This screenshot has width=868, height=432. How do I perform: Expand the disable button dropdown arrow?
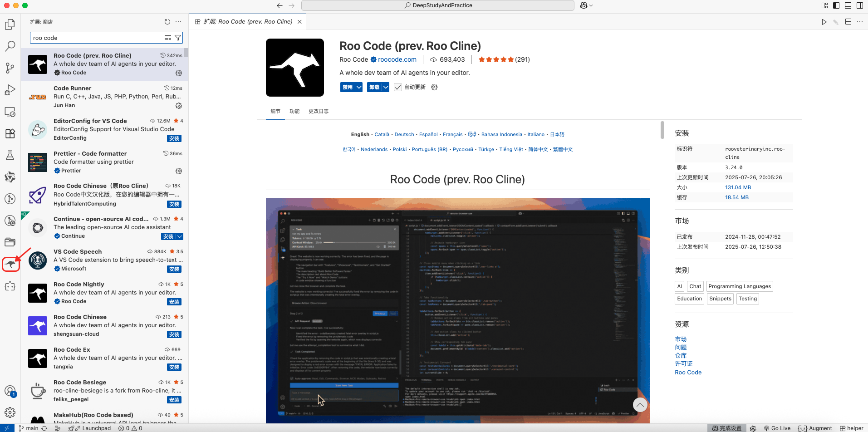(358, 87)
